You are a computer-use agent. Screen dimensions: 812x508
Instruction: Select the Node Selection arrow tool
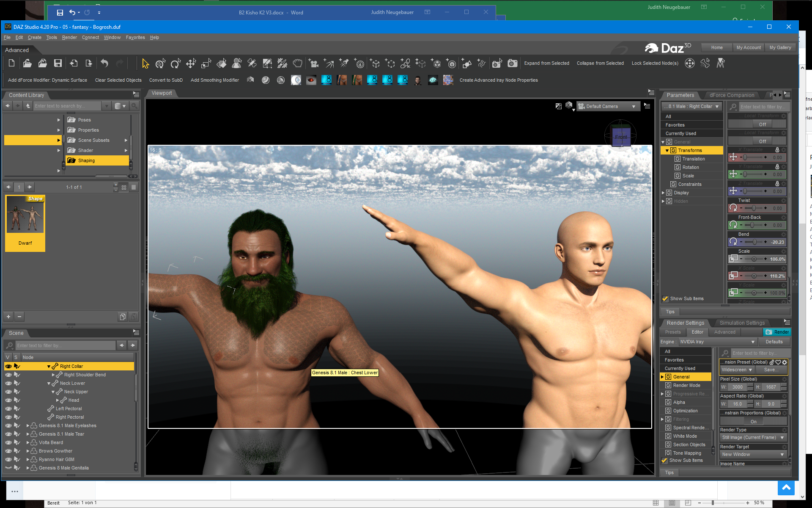click(145, 63)
